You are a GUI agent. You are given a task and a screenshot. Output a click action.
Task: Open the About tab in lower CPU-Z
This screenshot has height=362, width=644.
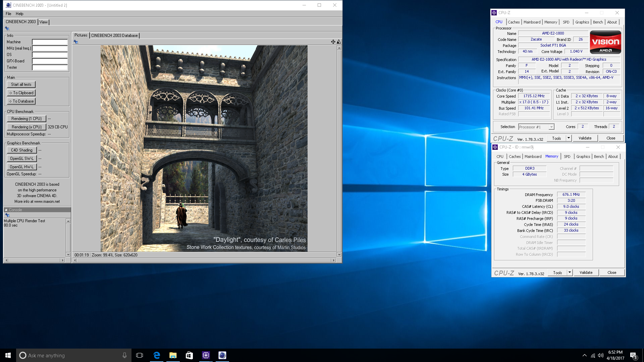coord(613,157)
